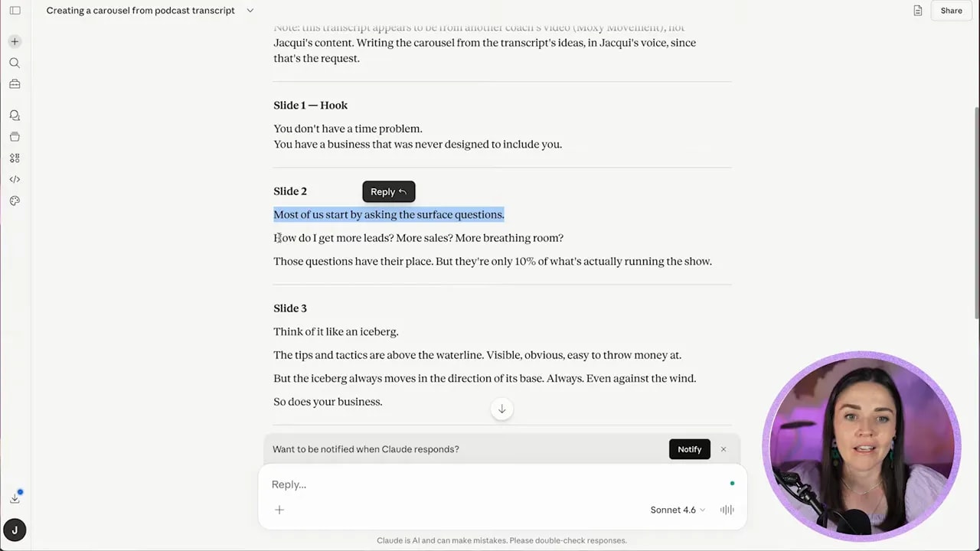This screenshot has width=980, height=551.
Task: Start a new chat with plus icon
Action: coord(15,41)
